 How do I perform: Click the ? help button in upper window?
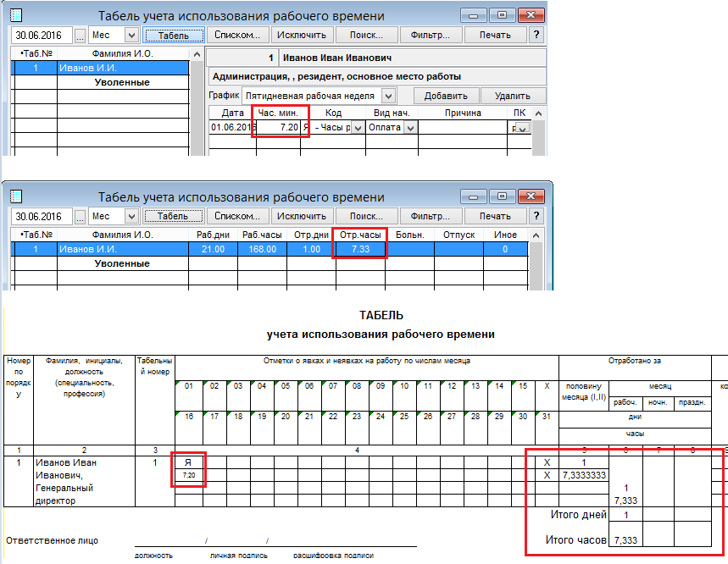[x=536, y=36]
